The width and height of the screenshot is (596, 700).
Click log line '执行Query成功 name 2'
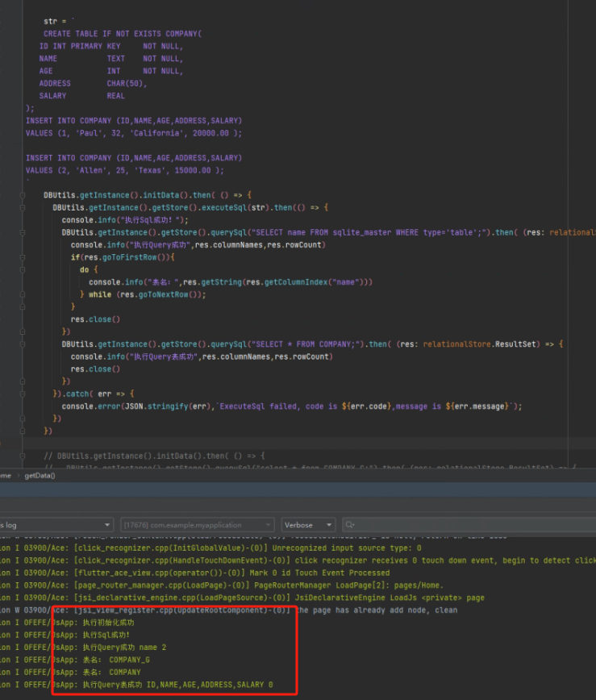pyautogui.click(x=83, y=648)
